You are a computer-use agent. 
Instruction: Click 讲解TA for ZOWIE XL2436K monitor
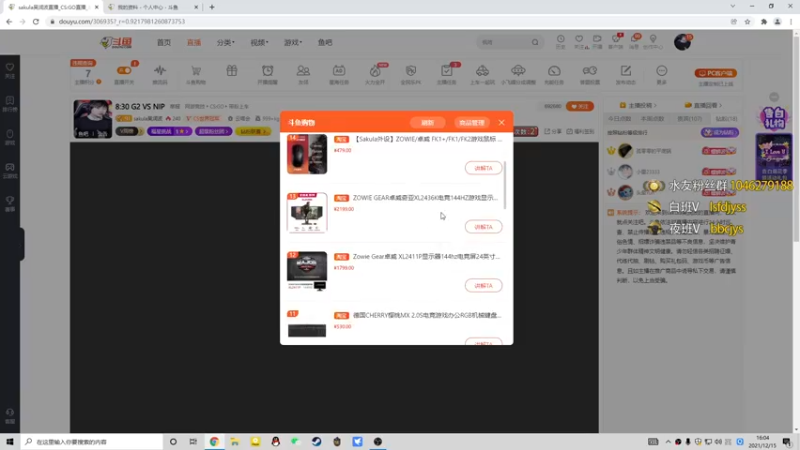coord(483,227)
